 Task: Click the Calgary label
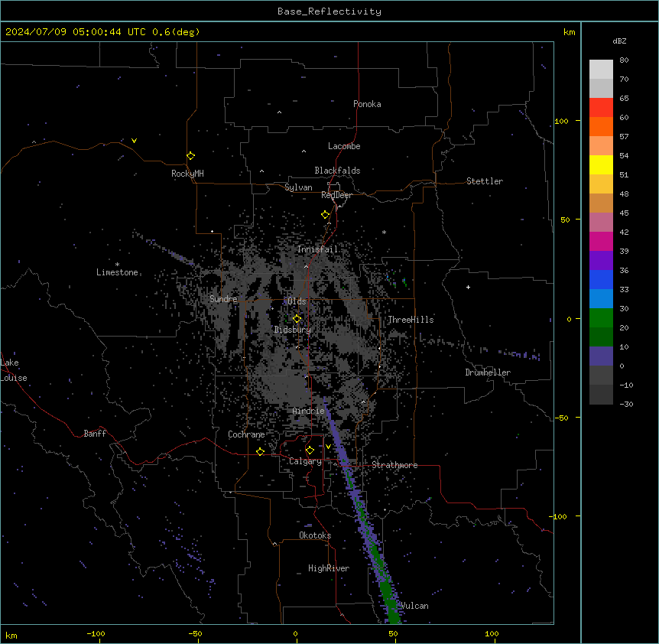(x=306, y=461)
